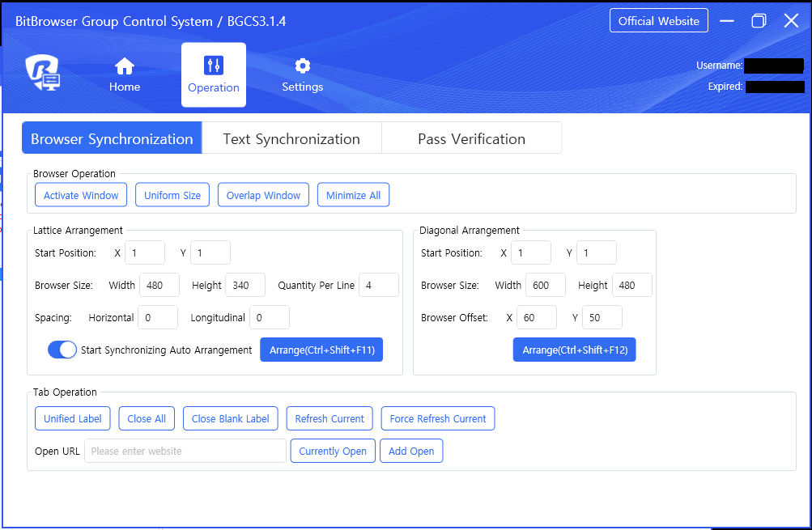The height and width of the screenshot is (530, 812).
Task: Click the Username label text
Action: (x=719, y=66)
